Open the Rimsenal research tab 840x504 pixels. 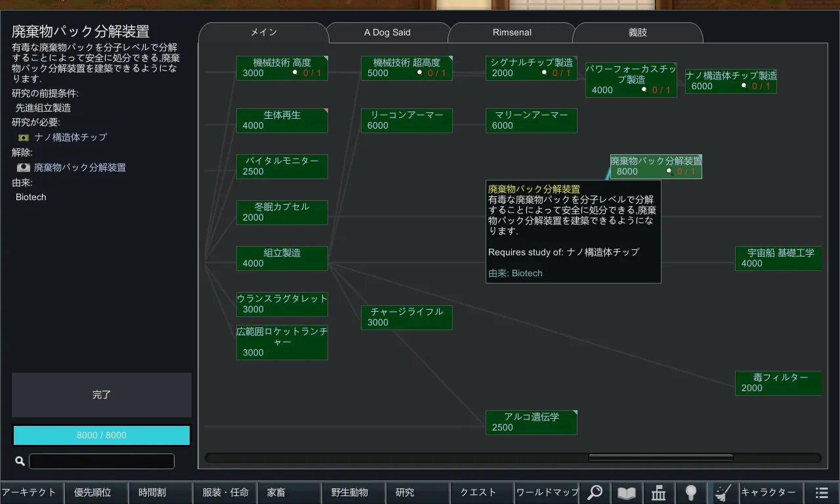tap(512, 32)
